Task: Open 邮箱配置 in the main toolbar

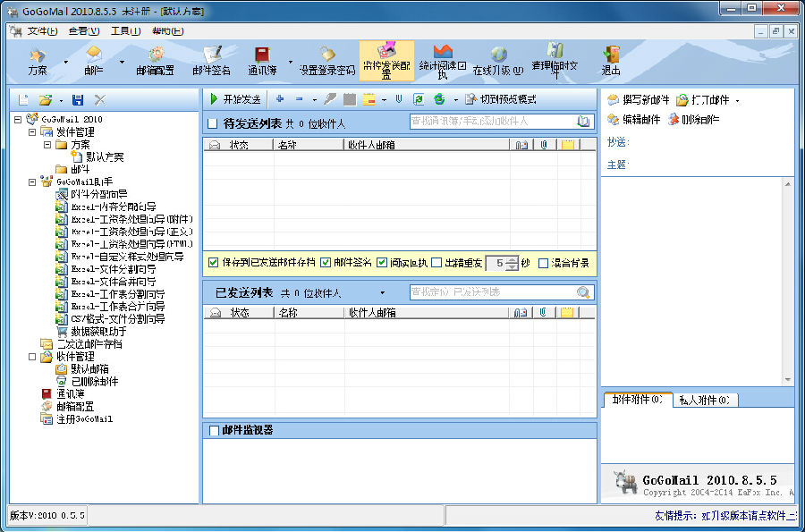Action: (x=156, y=60)
